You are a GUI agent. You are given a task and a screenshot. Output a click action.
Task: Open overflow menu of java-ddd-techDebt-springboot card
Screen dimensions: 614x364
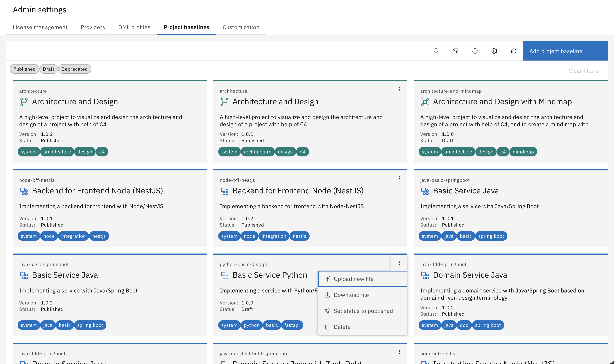tap(399, 352)
